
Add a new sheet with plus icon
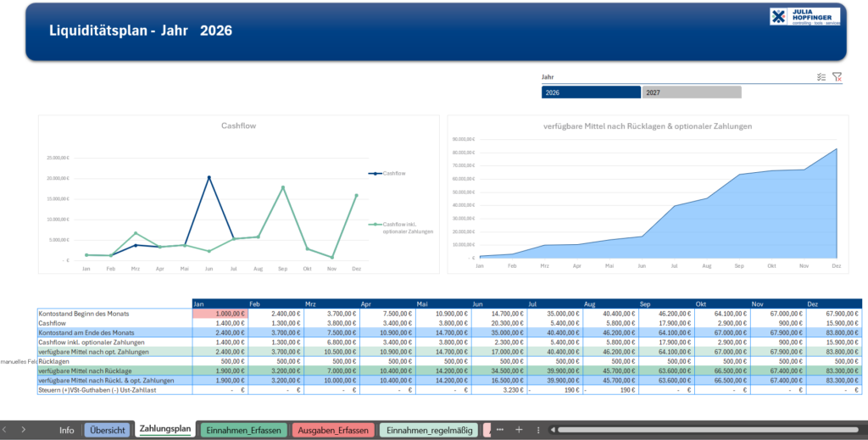tap(519, 430)
